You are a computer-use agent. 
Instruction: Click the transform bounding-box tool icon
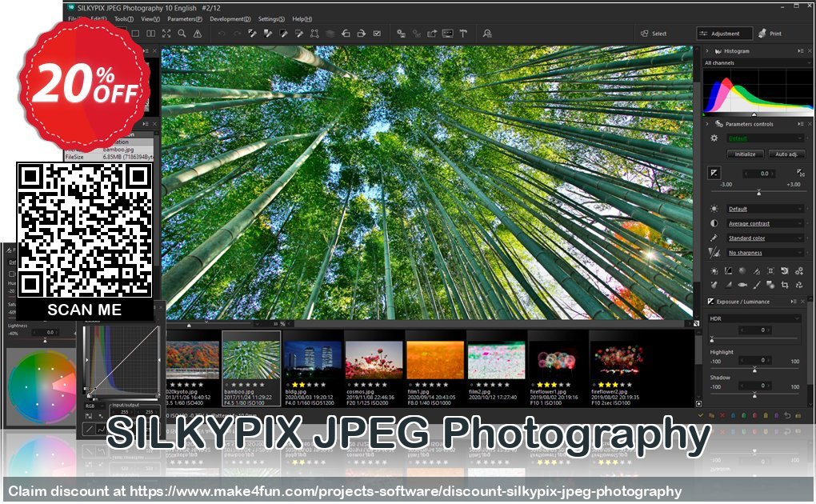pos(315,34)
